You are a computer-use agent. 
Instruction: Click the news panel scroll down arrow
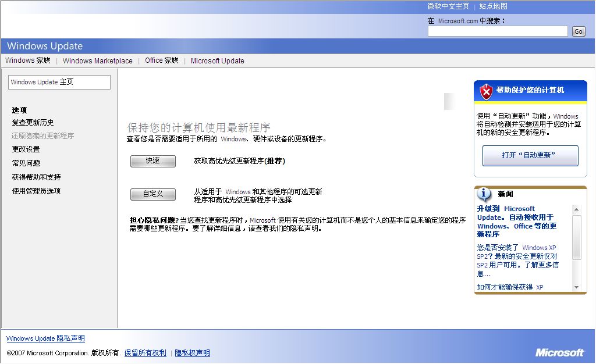(576, 287)
